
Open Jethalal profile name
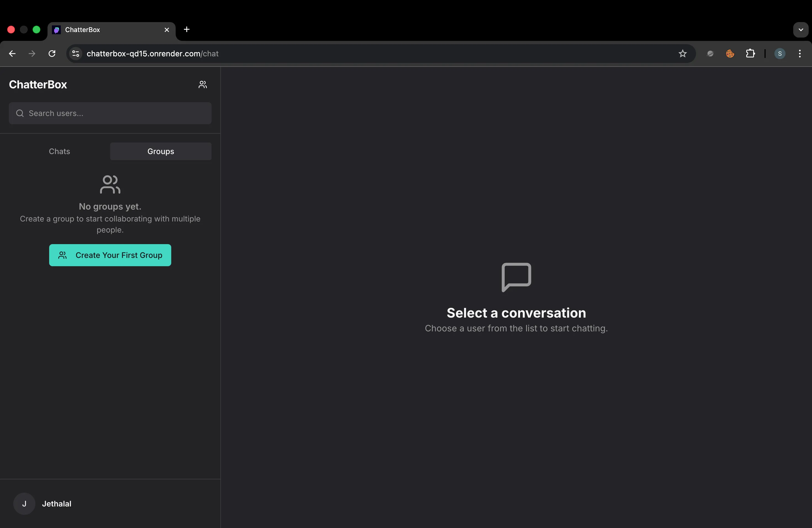pyautogui.click(x=57, y=504)
